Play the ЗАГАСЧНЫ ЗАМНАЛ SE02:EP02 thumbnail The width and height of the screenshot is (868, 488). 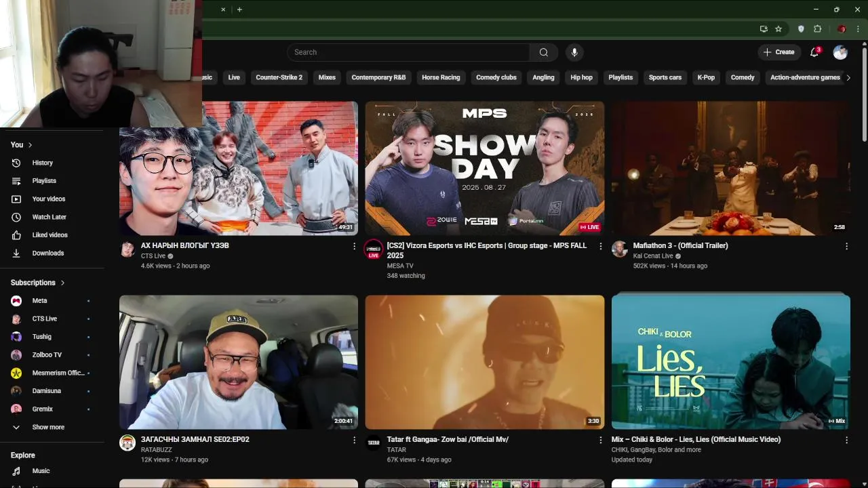coord(239,362)
